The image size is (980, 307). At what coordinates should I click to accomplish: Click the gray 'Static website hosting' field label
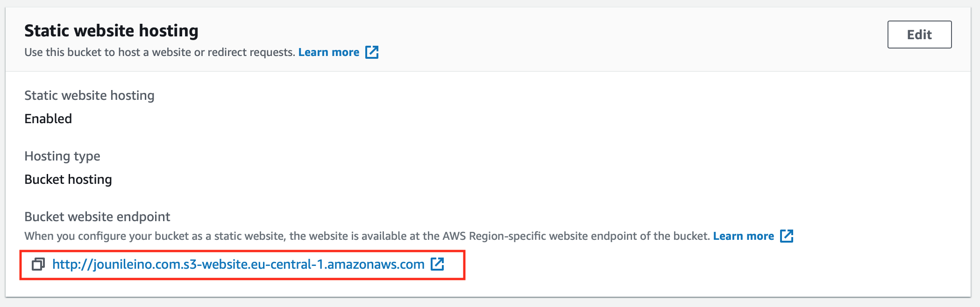pyautogui.click(x=89, y=95)
